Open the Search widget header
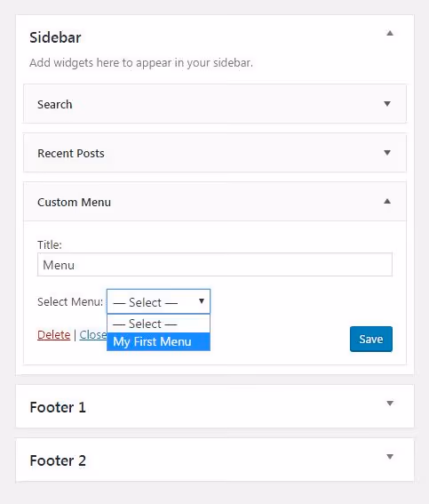 pyautogui.click(x=215, y=104)
